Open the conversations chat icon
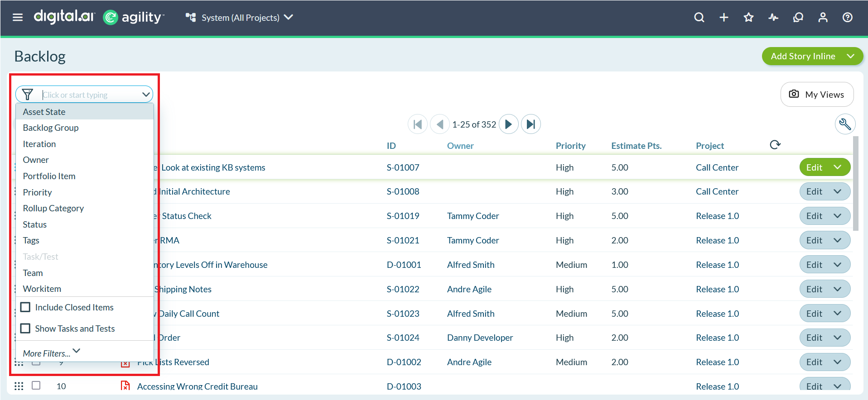868x400 pixels. (798, 17)
